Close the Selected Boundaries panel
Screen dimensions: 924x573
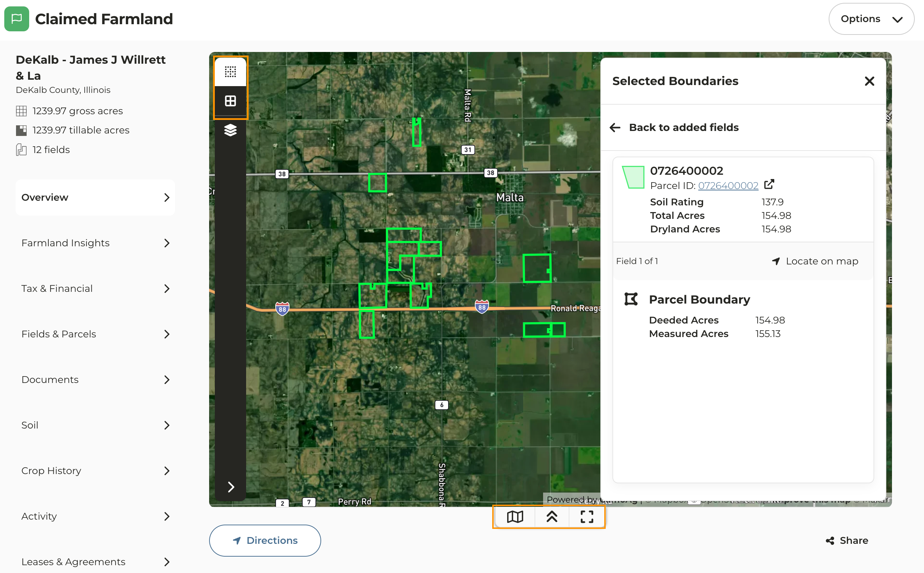click(x=870, y=81)
